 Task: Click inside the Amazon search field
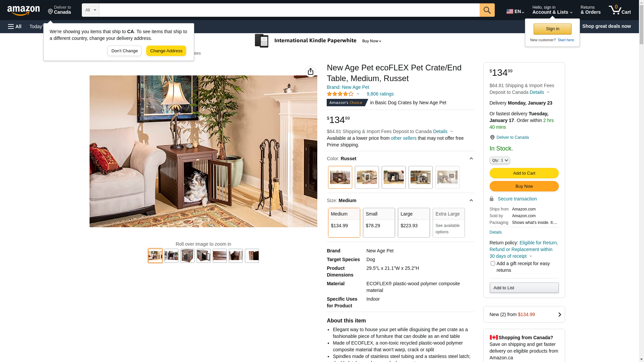pos(289,10)
